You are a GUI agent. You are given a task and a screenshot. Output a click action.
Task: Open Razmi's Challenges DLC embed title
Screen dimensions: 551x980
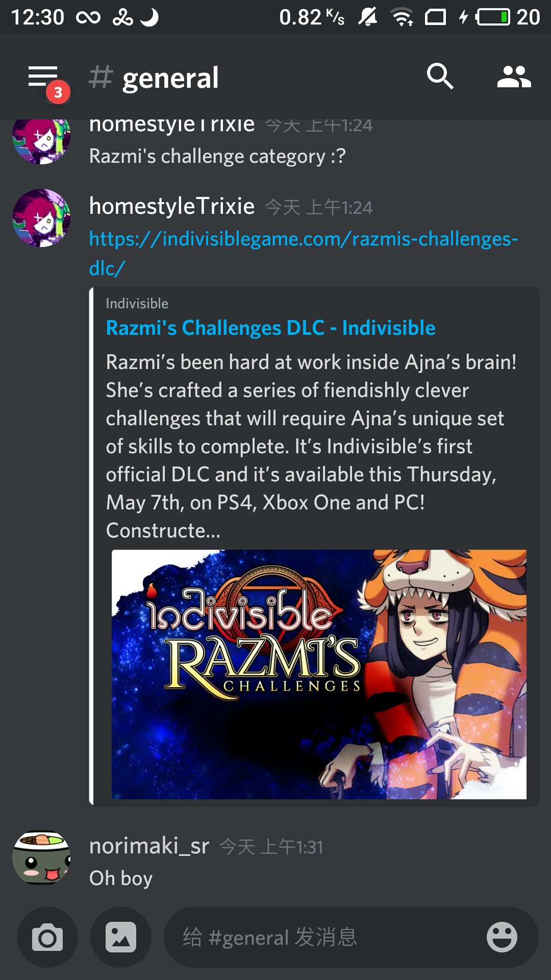click(270, 328)
